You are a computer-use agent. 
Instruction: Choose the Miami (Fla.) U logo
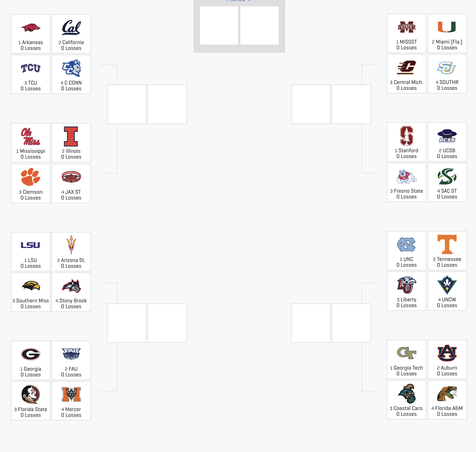click(x=447, y=27)
